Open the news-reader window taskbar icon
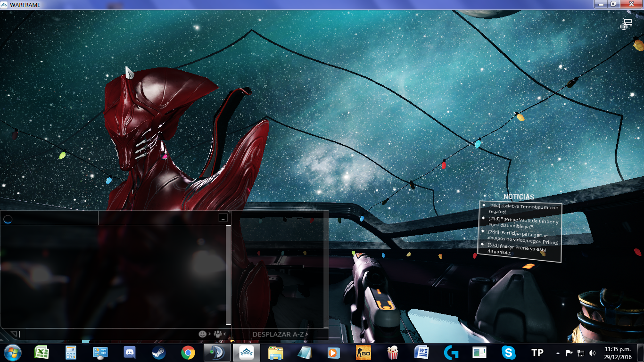 [479, 353]
